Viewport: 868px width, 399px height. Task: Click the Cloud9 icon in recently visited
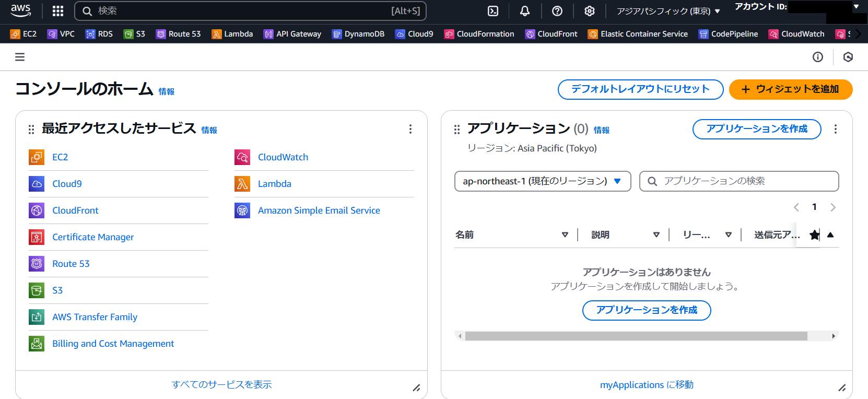[x=37, y=184]
